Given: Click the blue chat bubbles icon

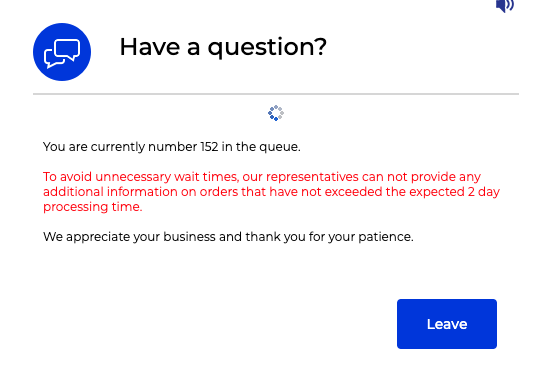Looking at the screenshot, I should pos(62,52).
